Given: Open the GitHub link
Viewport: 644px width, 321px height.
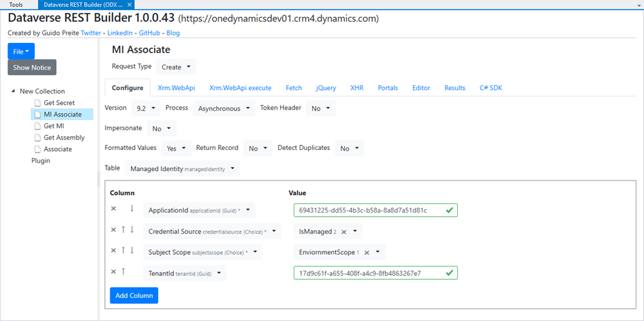Looking at the screenshot, I should click(x=149, y=33).
